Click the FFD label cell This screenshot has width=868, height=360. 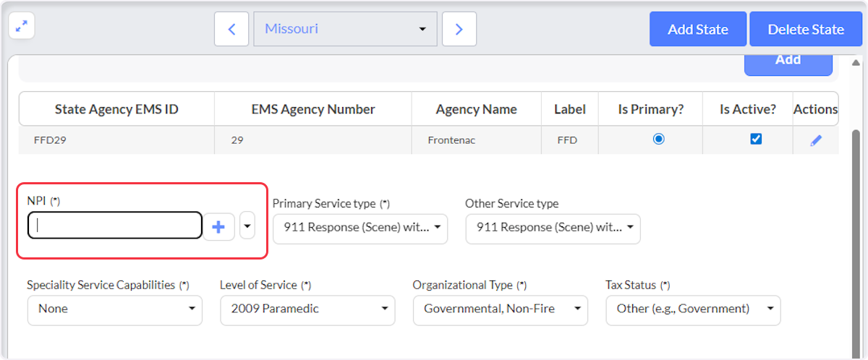(x=570, y=140)
